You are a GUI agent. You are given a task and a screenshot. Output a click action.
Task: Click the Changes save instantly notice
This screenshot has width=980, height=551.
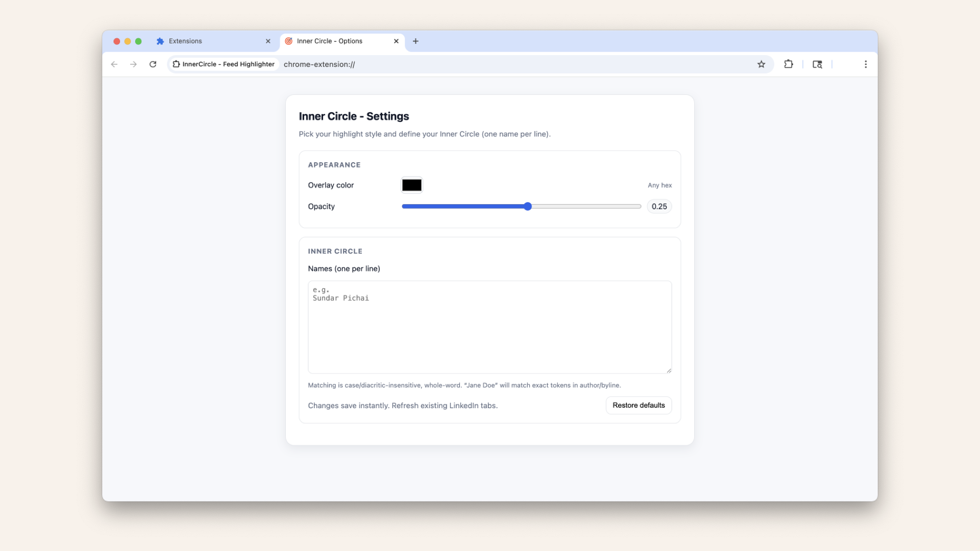(x=403, y=406)
